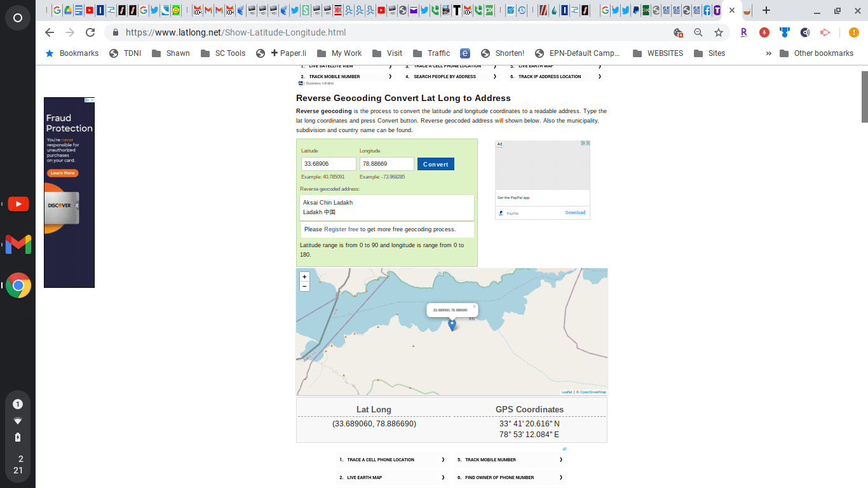Image resolution: width=868 pixels, height=488 pixels.
Task: Click the Facebook icon on the tab strip
Action: 707,10
